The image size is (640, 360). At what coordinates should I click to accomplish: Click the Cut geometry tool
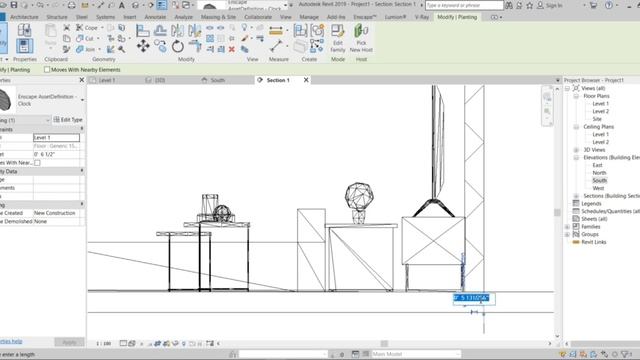tap(85, 38)
